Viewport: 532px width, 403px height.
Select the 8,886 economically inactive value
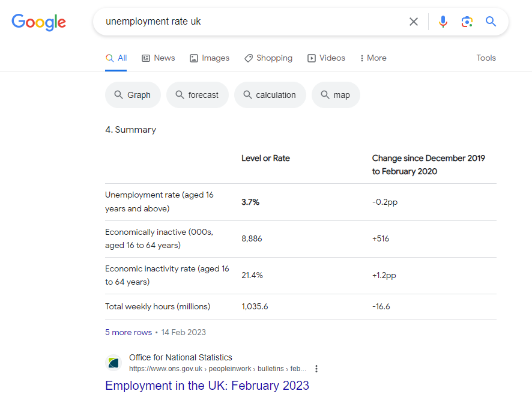252,239
